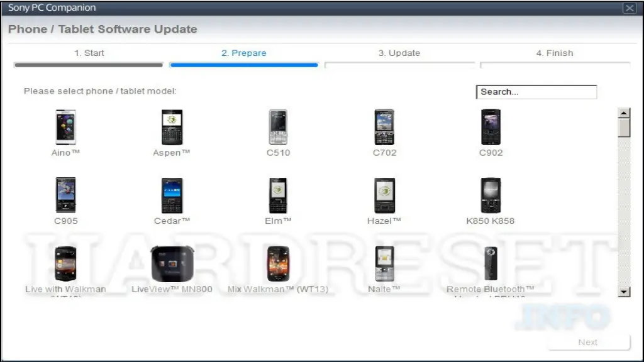Focus the Search input field
The image size is (644, 362).
[536, 92]
